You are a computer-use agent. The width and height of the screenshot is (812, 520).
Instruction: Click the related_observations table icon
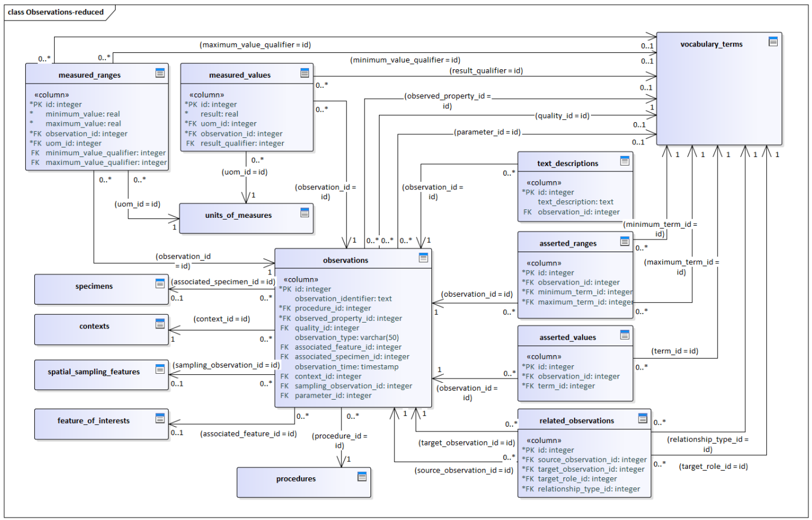[x=643, y=418]
